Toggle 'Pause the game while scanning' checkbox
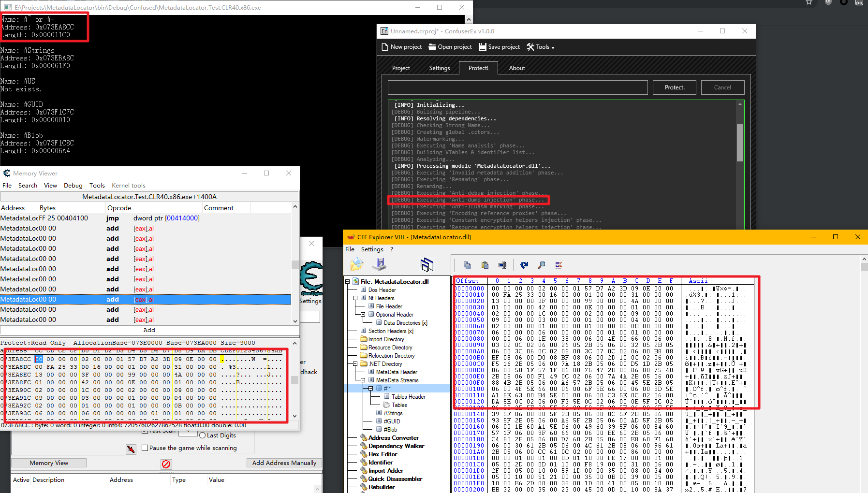Viewport: 868px width, 493px height. 145,448
